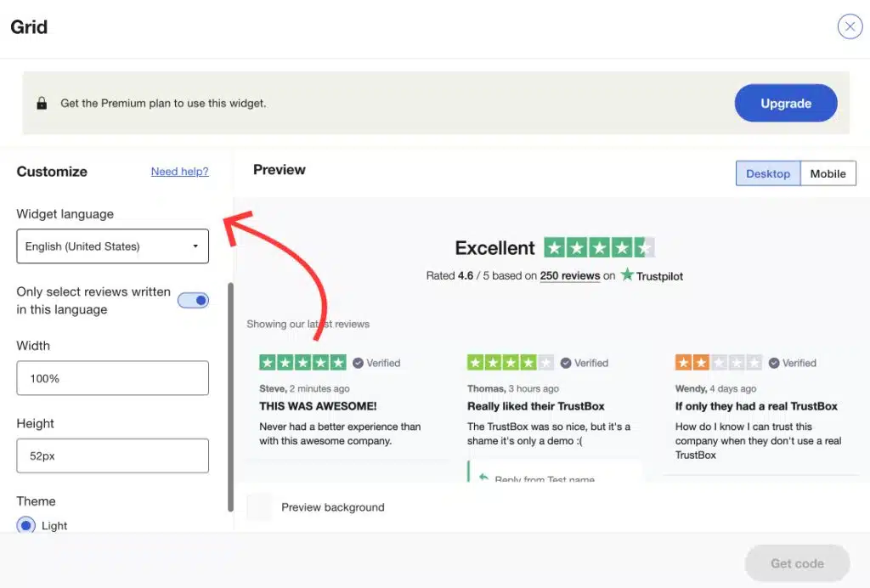Switch preview to Desktop tab

click(x=767, y=173)
